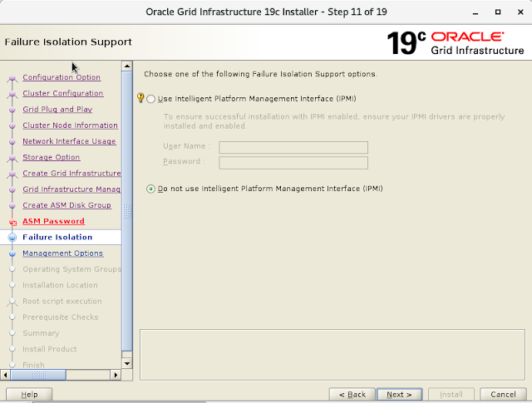This screenshot has width=532, height=403.
Task: Click 'Operating System Groups' step text
Action: coord(71,269)
